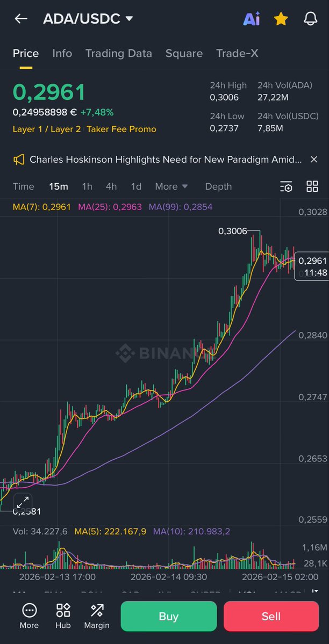Screen dimensions: 329x644
Task: Tap the current price label 0,2961 on chart
Action: [312, 261]
